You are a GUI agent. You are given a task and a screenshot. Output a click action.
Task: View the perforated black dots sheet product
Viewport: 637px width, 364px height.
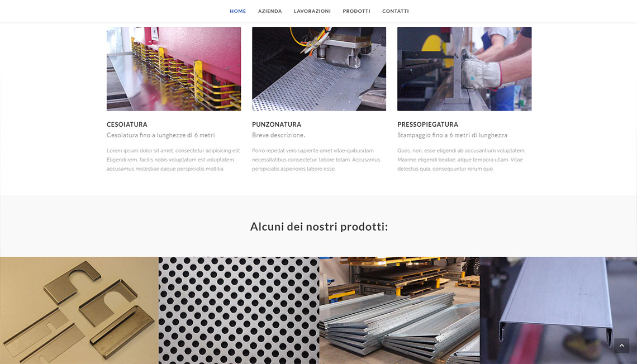tap(239, 310)
